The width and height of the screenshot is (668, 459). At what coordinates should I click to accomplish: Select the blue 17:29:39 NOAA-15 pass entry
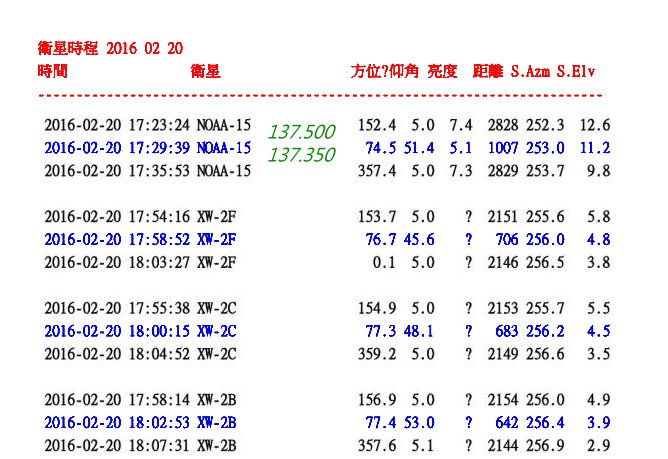click(147, 148)
